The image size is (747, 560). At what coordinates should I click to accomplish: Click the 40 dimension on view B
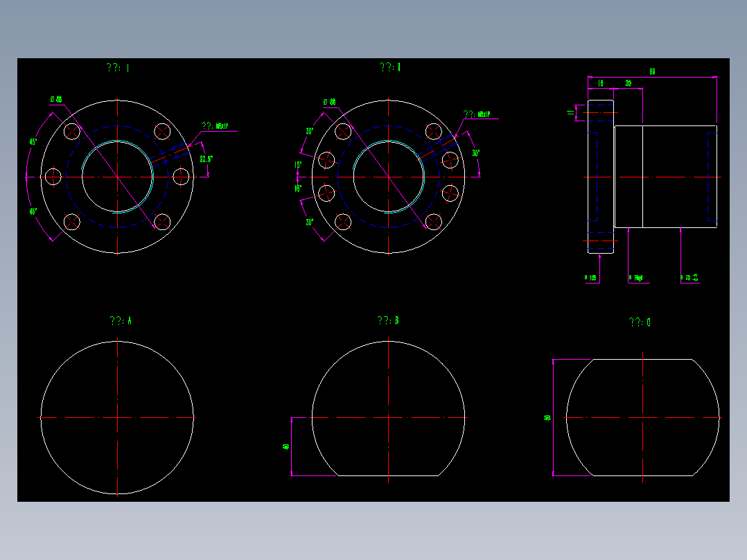(x=286, y=446)
